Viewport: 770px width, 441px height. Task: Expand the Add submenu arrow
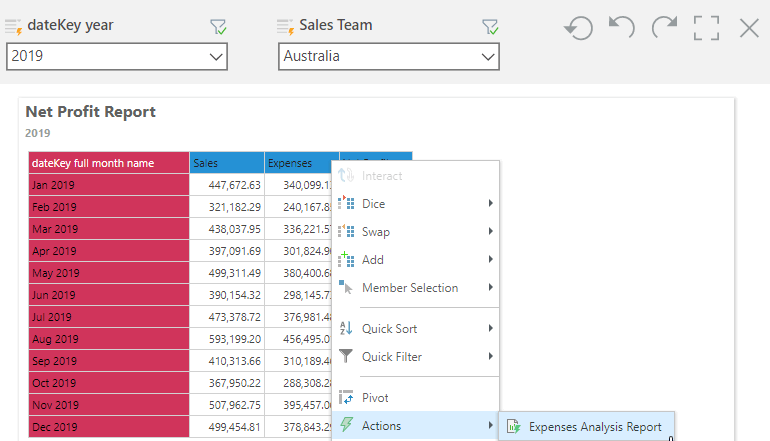(x=490, y=259)
